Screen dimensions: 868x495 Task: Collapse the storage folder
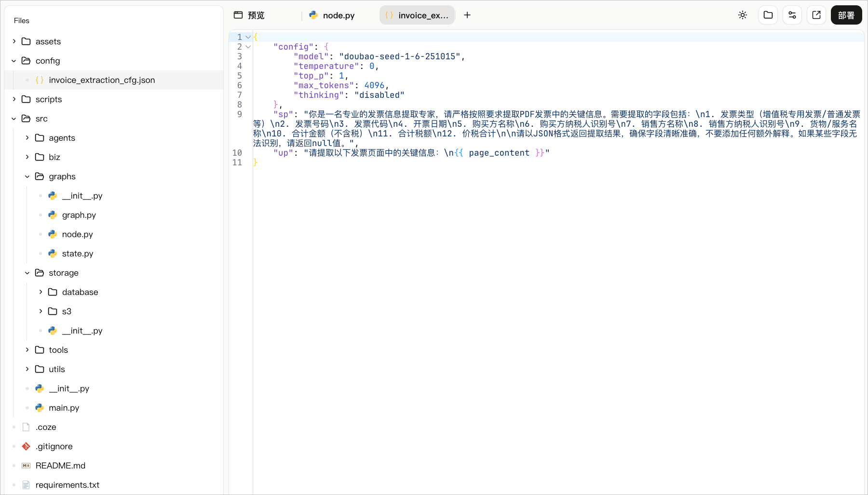[27, 273]
